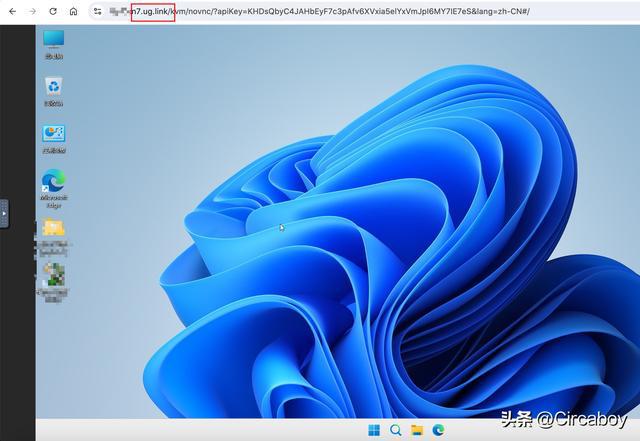
Task: View site information icon in address bar
Action: coord(98,11)
